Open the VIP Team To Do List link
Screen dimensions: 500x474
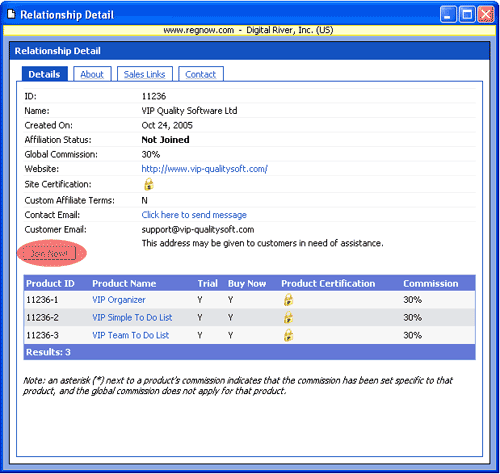tap(131, 335)
